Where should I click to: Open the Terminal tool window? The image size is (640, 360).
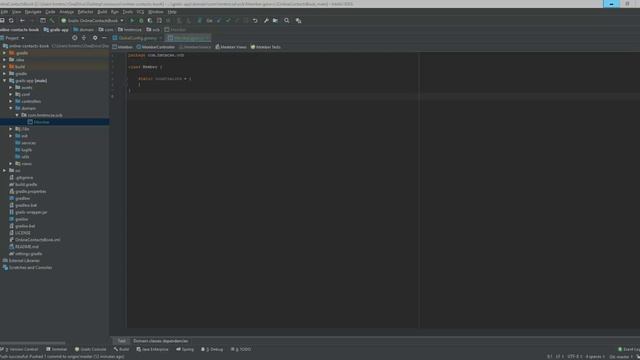pos(57,349)
